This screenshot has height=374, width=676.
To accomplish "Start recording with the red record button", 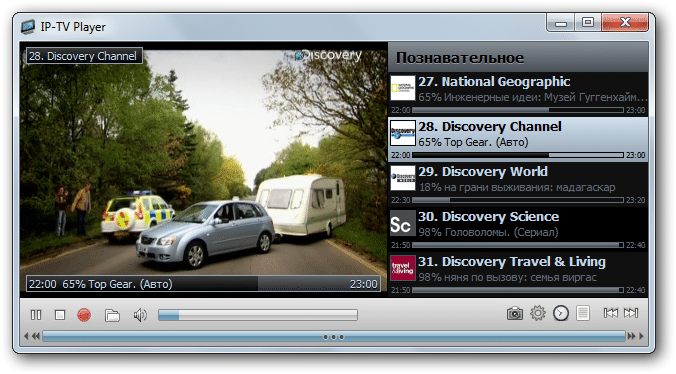I will coord(84,315).
